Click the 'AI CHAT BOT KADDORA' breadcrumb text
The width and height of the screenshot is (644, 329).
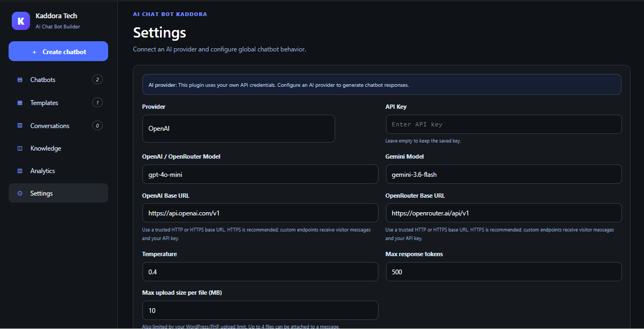[x=170, y=14]
